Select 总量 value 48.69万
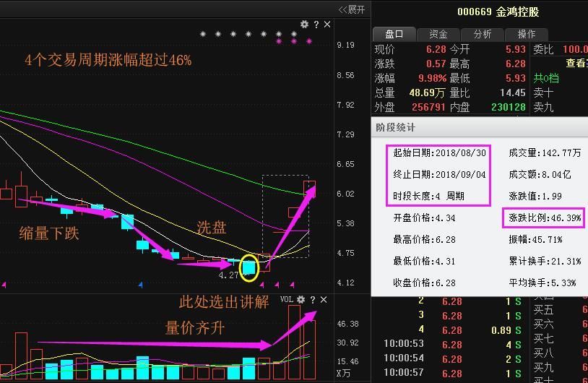588x383 pixels. (427, 92)
